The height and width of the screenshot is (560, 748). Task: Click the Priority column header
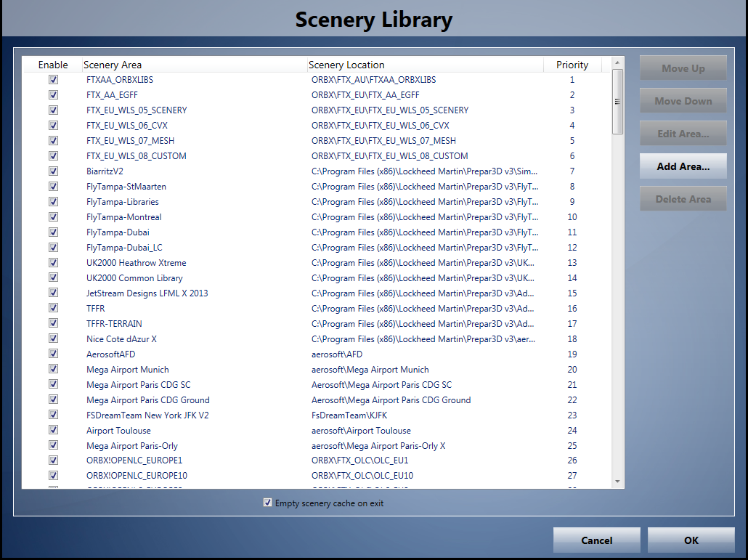click(x=572, y=65)
